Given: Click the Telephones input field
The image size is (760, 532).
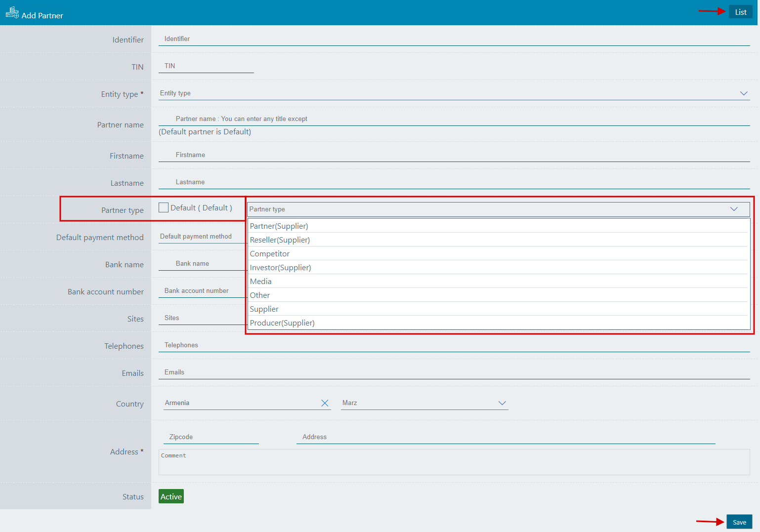Looking at the screenshot, I should point(454,345).
